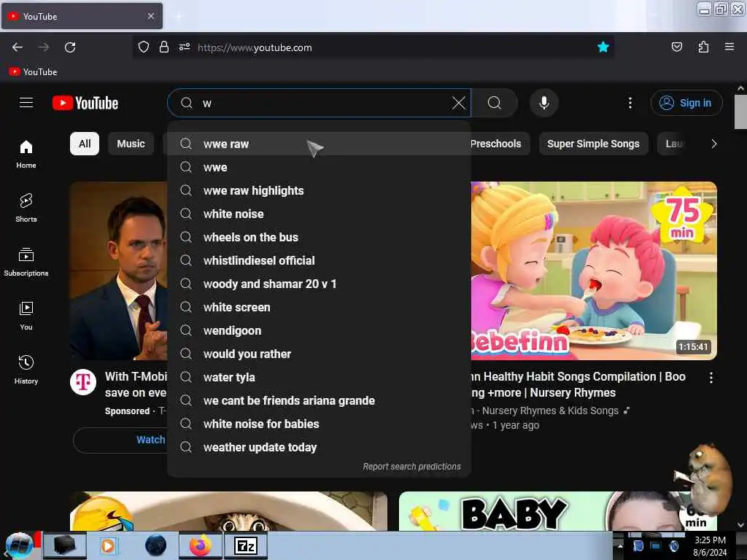Open YouTube settings three-dot menu
Viewport: 747px width, 560px height.
(x=630, y=103)
